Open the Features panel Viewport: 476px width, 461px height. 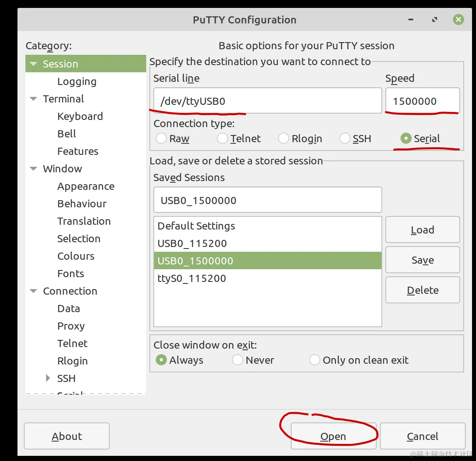[78, 151]
